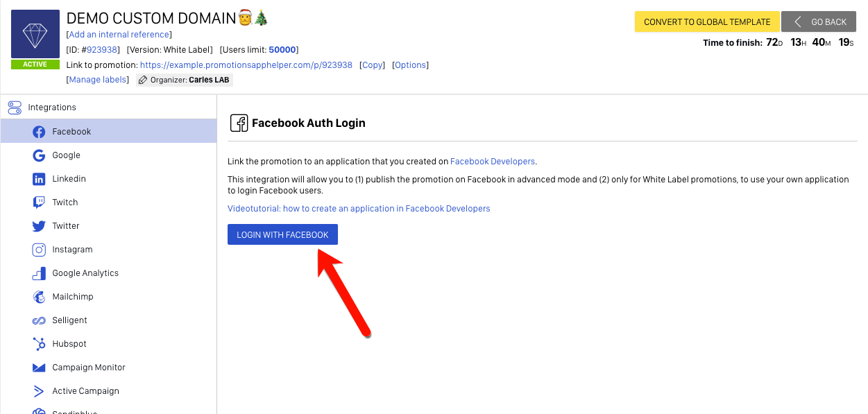This screenshot has height=414, width=868.
Task: Click the back chevron in Go Back button
Action: [x=798, y=21]
